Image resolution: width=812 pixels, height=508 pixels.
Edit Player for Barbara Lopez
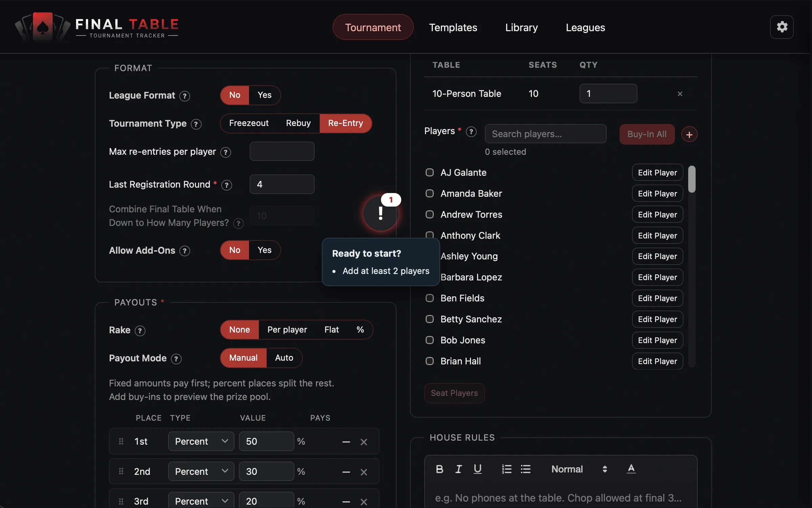[657, 277]
